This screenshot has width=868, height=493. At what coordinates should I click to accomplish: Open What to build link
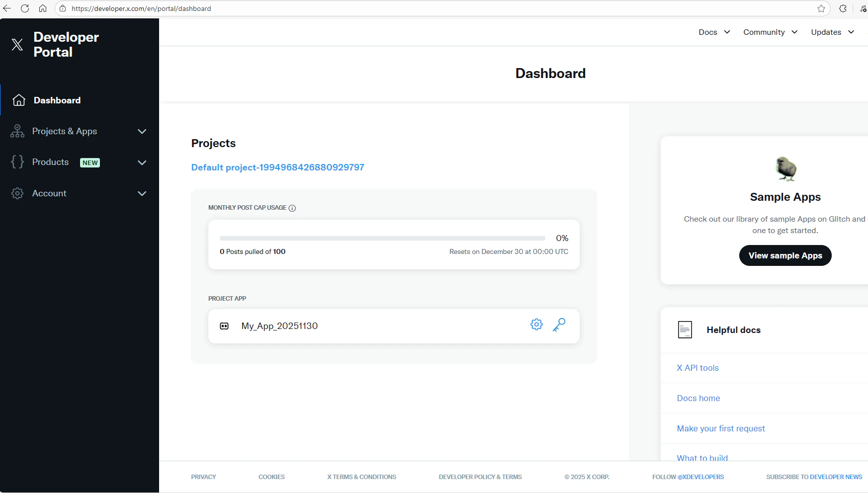(x=702, y=457)
